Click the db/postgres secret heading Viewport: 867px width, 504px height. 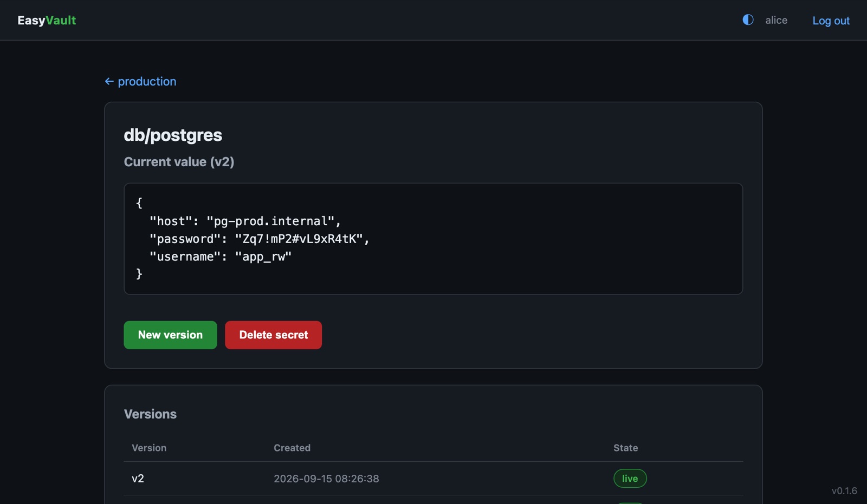173,135
